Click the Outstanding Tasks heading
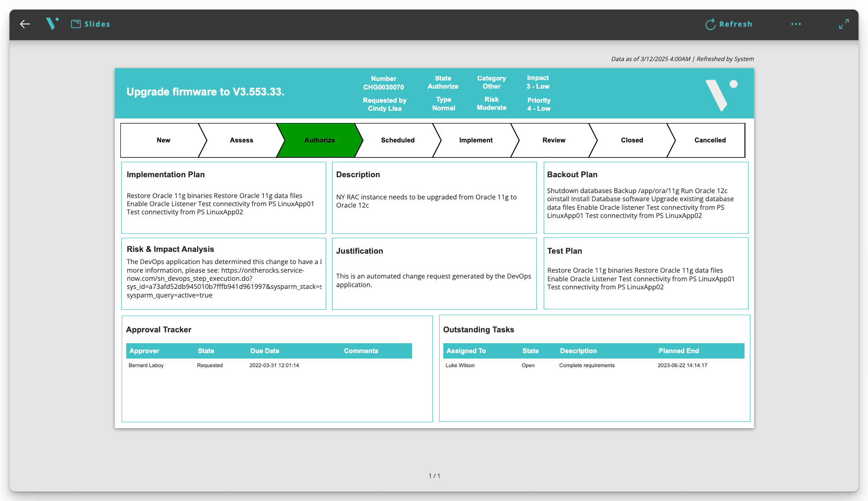 (x=479, y=330)
